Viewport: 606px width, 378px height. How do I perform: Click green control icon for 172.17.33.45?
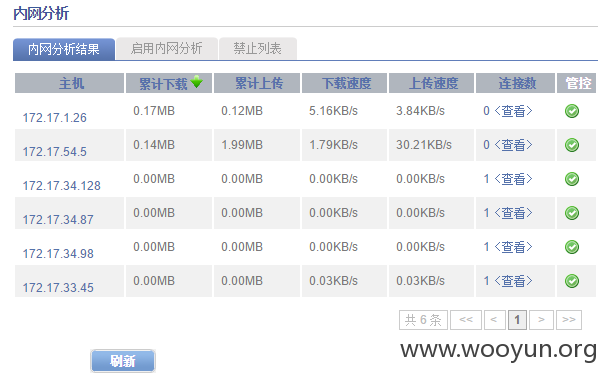pos(572,281)
